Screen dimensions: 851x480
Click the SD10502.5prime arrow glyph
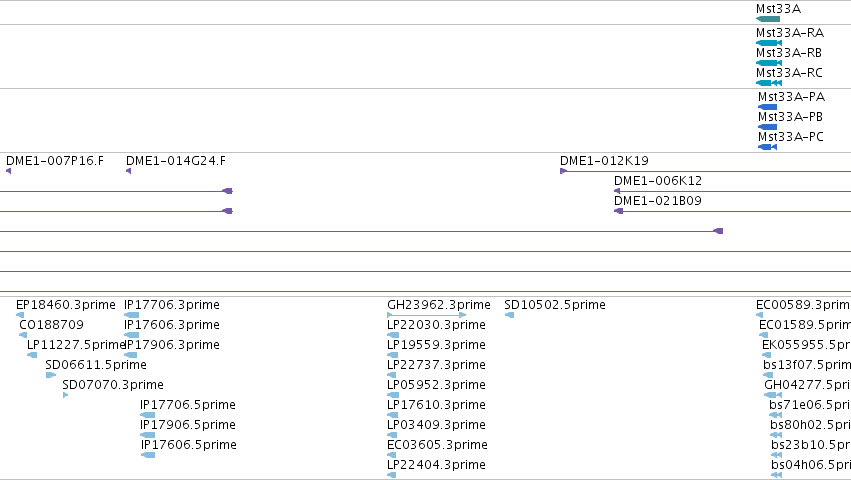509,315
